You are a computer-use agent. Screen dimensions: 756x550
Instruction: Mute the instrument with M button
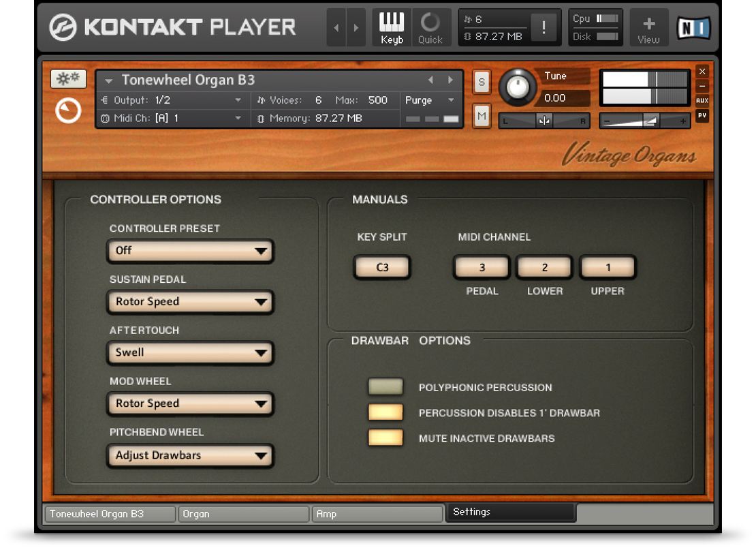click(482, 116)
